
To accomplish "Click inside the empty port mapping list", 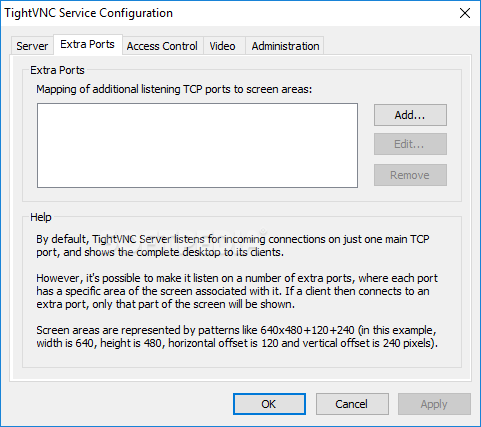I will click(197, 145).
